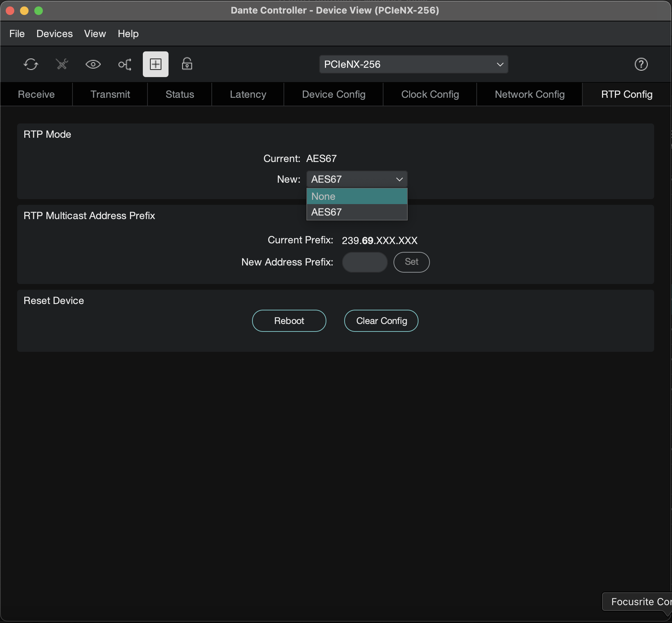Click the eye Identify device icon
The image size is (672, 623).
[x=93, y=64]
